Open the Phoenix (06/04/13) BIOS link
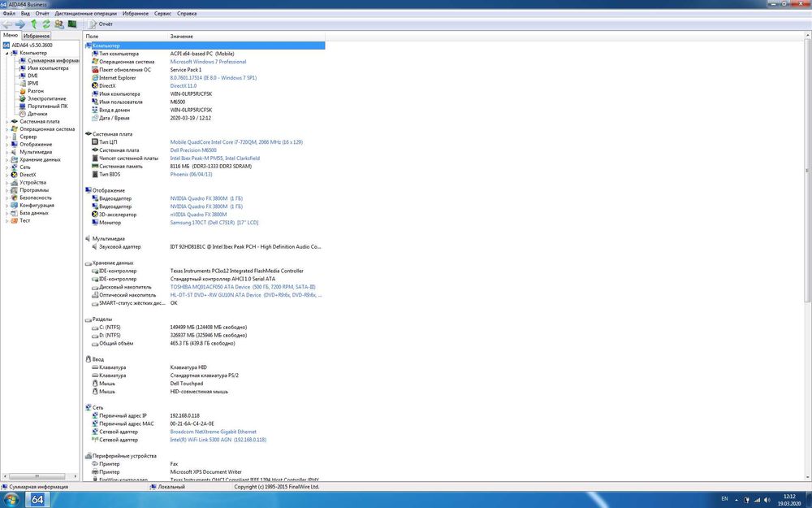 191,174
